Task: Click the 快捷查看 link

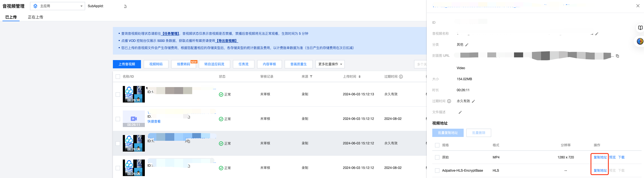Action: pyautogui.click(x=154, y=122)
